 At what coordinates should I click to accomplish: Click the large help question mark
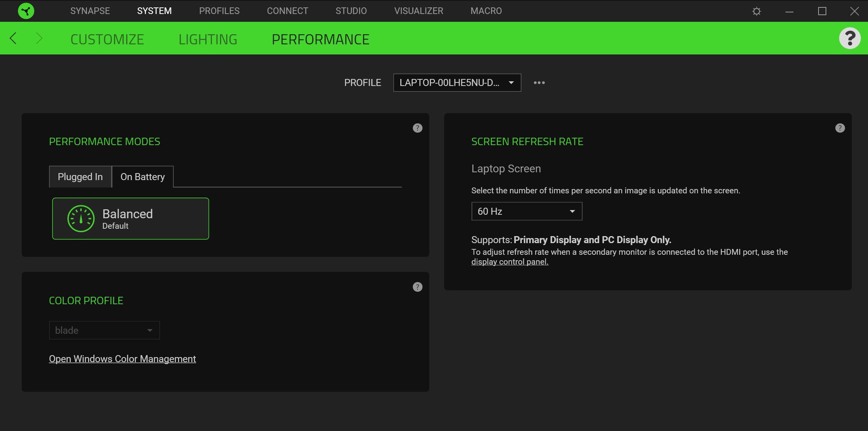[850, 38]
